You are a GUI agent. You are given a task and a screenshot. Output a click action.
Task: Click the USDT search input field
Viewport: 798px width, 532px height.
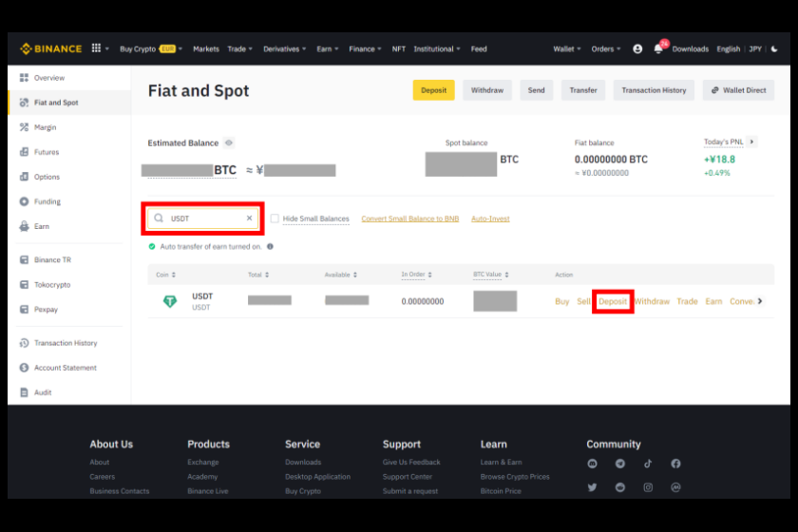point(203,218)
